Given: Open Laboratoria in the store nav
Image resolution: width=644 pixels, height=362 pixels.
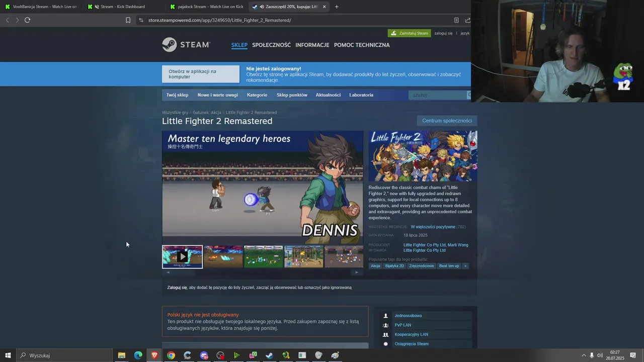Looking at the screenshot, I should click(x=361, y=95).
